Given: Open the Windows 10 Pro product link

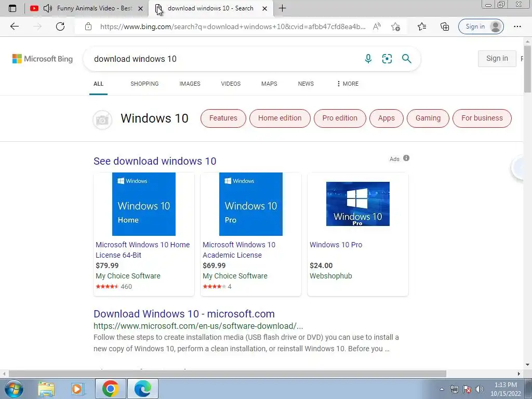Looking at the screenshot, I should 336,245.
